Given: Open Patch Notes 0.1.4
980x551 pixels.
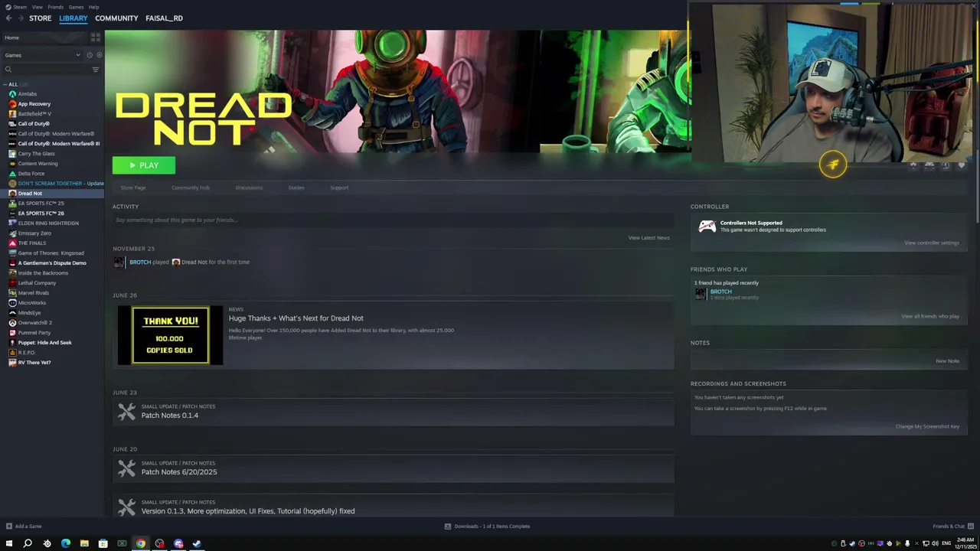Looking at the screenshot, I should (x=169, y=416).
